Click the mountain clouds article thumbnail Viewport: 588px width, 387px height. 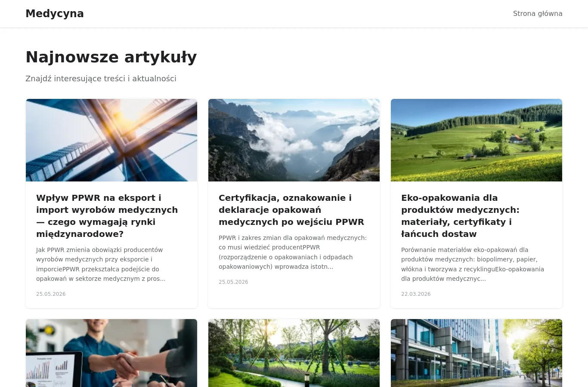[x=294, y=140]
